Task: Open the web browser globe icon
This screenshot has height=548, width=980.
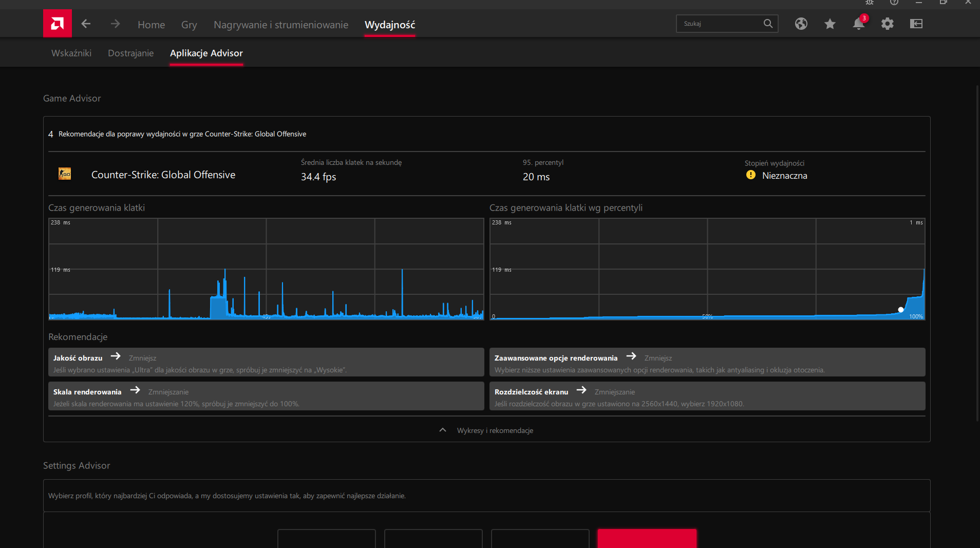Action: pos(801,24)
